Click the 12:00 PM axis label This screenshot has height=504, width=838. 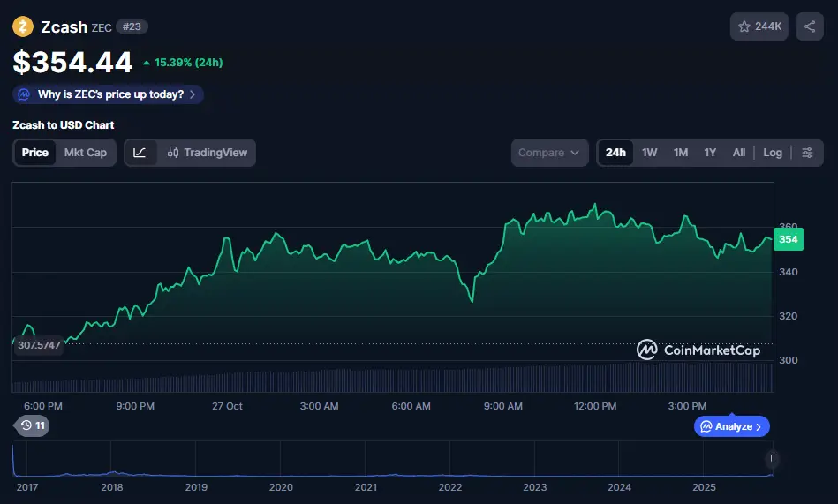(595, 406)
